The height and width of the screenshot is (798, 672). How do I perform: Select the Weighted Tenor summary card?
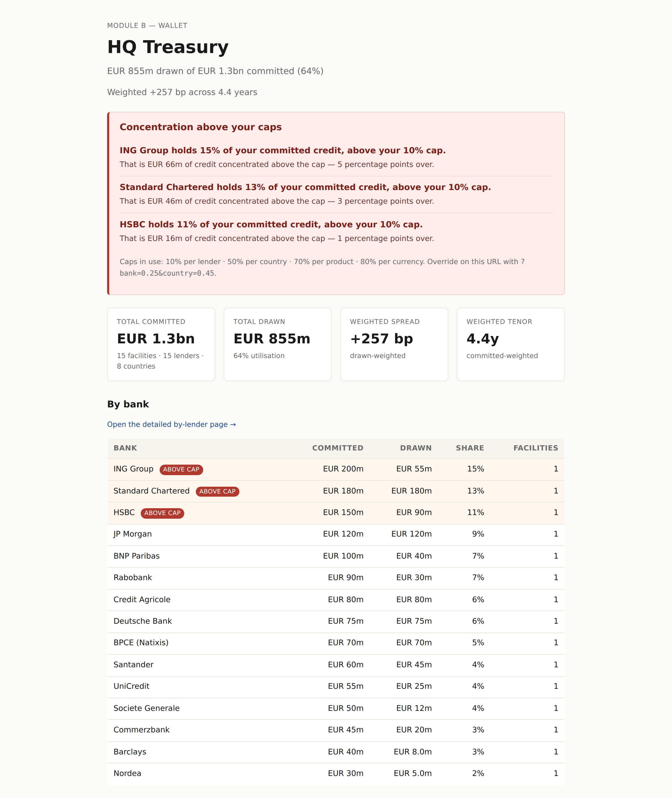[511, 344]
